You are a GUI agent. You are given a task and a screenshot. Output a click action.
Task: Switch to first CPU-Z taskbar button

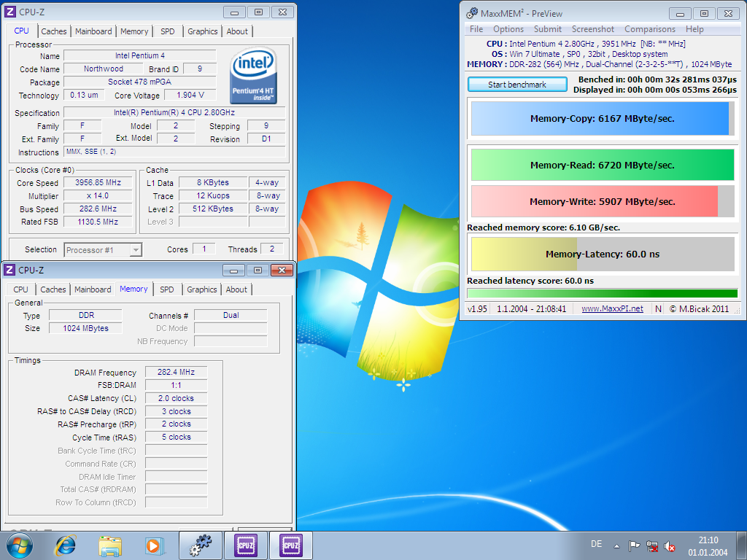point(245,545)
